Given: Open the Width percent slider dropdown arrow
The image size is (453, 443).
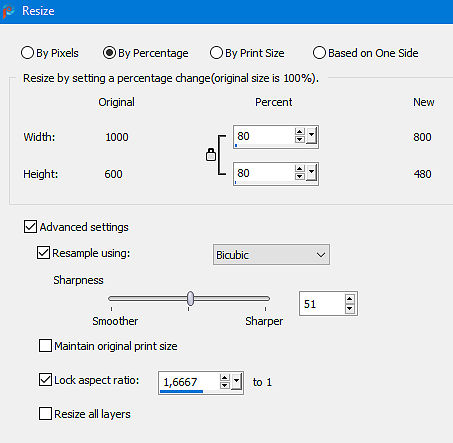Looking at the screenshot, I should click(311, 136).
